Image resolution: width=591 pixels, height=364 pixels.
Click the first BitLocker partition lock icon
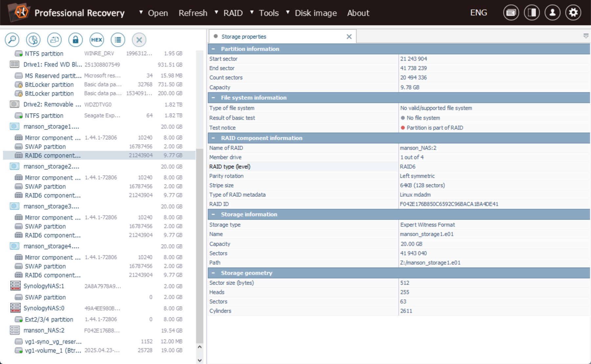[19, 85]
